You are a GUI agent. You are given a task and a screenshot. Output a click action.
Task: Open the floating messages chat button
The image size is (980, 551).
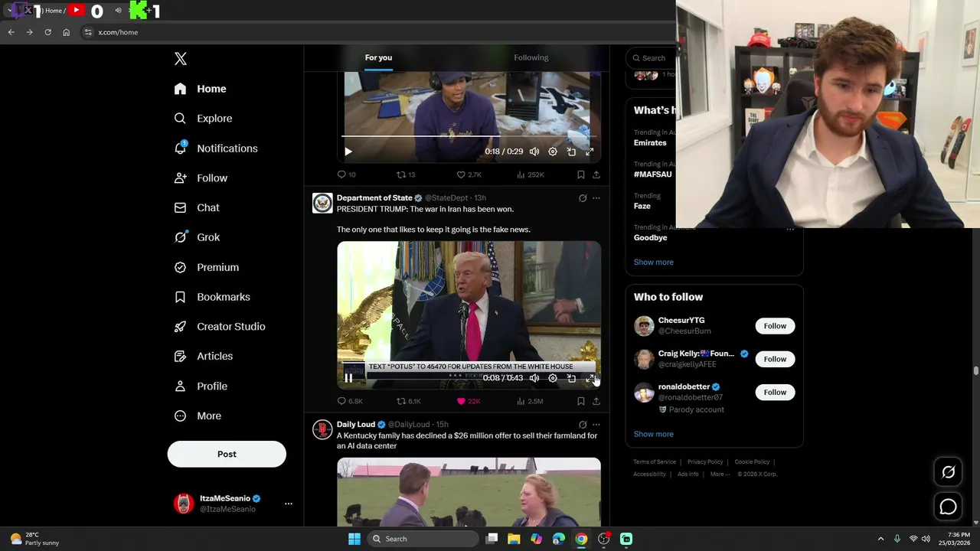click(948, 507)
